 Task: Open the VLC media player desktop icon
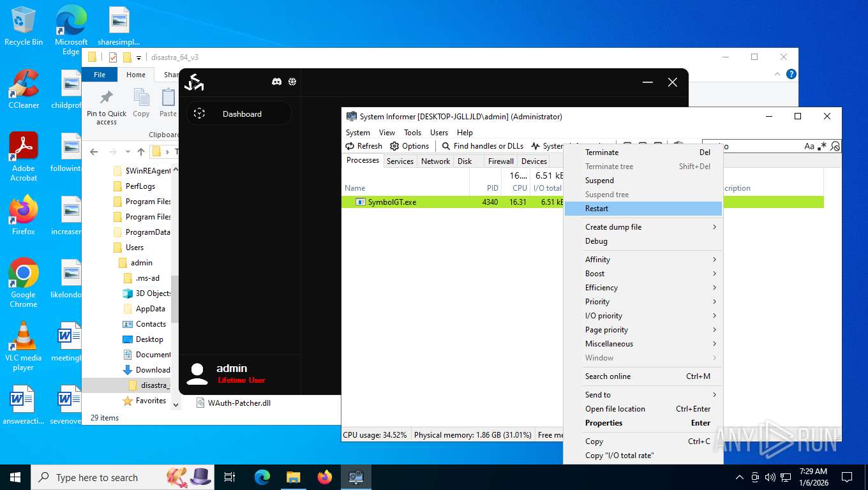(24, 346)
